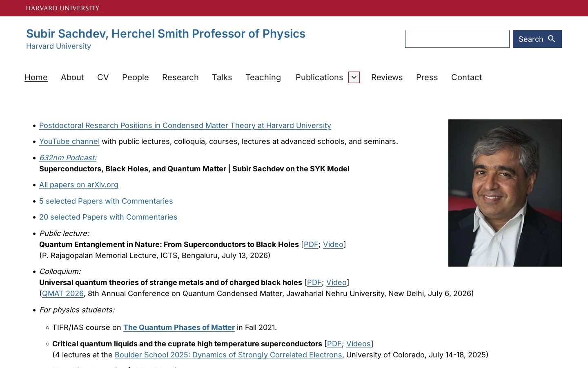Open the Harvard University banner link
Viewport: 588px width, 368px height.
click(62, 8)
